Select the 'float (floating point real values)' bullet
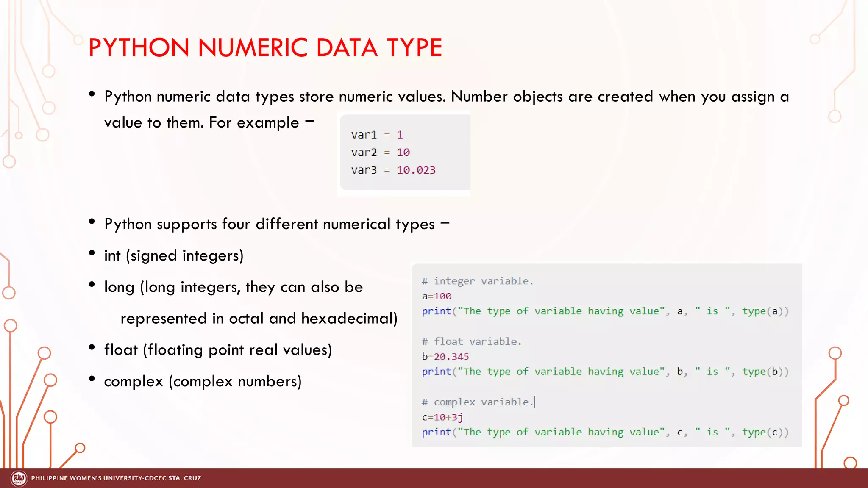Viewport: 868px width, 488px height. click(x=218, y=350)
